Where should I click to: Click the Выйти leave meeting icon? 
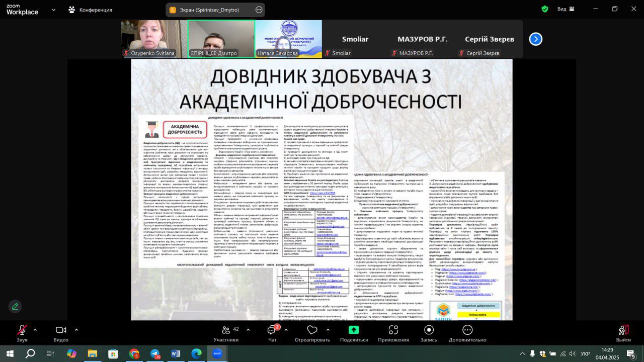[x=623, y=330]
